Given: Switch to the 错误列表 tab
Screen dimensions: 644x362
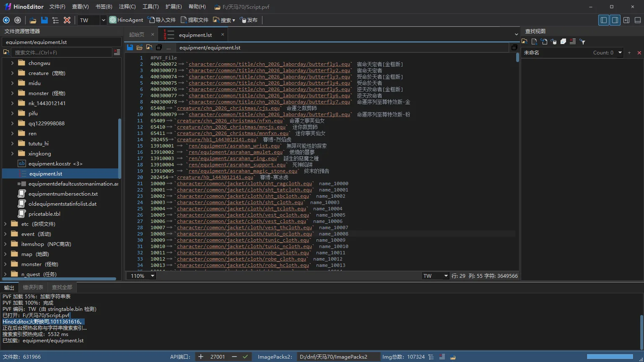Looking at the screenshot, I should [33, 287].
